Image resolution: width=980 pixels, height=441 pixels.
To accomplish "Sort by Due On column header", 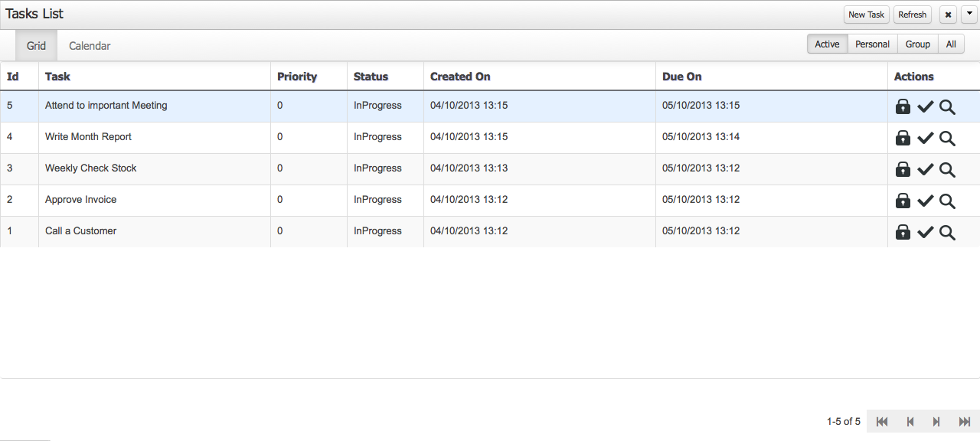I will pyautogui.click(x=681, y=77).
